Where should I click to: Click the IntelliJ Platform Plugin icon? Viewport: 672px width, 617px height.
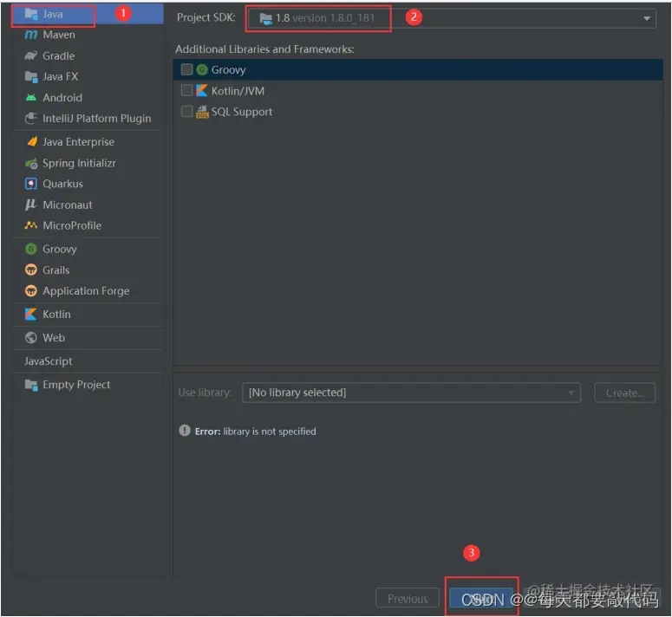[31, 118]
